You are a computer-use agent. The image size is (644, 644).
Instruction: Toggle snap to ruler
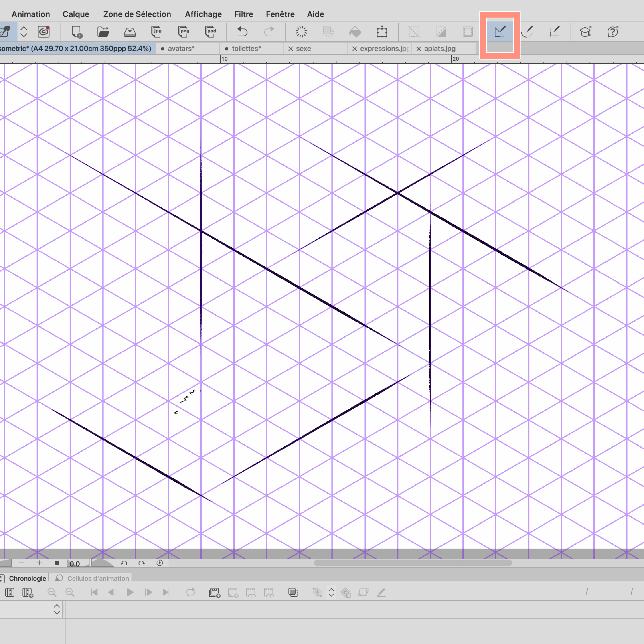pyautogui.click(x=500, y=32)
